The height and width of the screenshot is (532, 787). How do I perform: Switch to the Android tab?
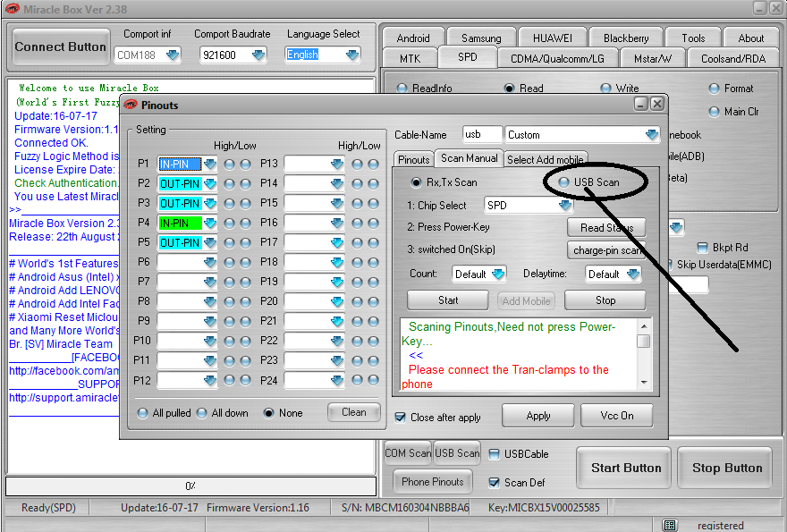coord(413,38)
